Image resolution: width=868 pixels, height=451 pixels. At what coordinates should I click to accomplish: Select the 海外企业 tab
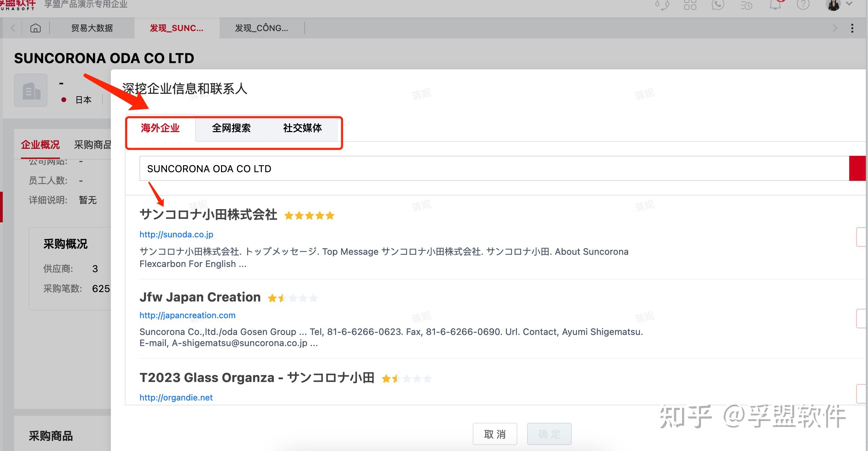pos(160,128)
